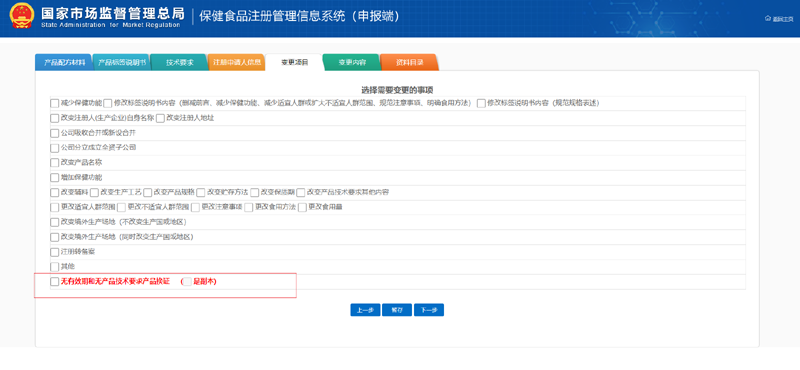Click the 国家市场监督管理总局 header text
Screen dimensions: 800x370
(113, 12)
